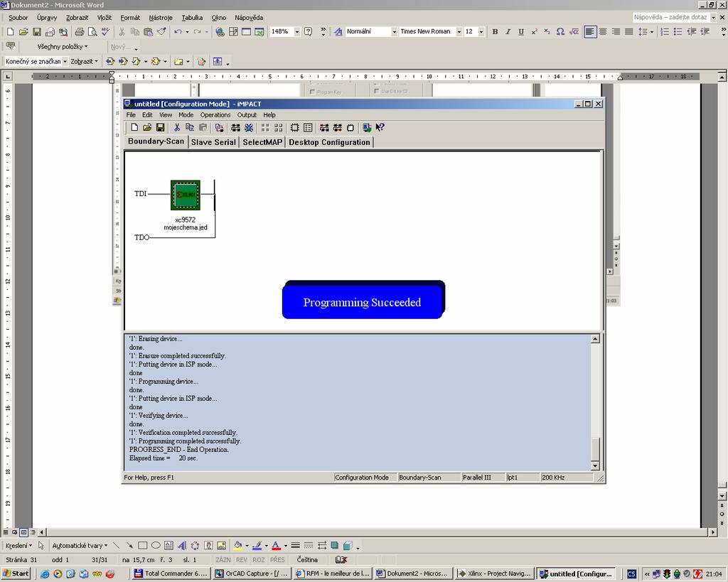This screenshot has width=728, height=582.
Task: Switch to OrCAD Capture in taskbar
Action: point(252,573)
